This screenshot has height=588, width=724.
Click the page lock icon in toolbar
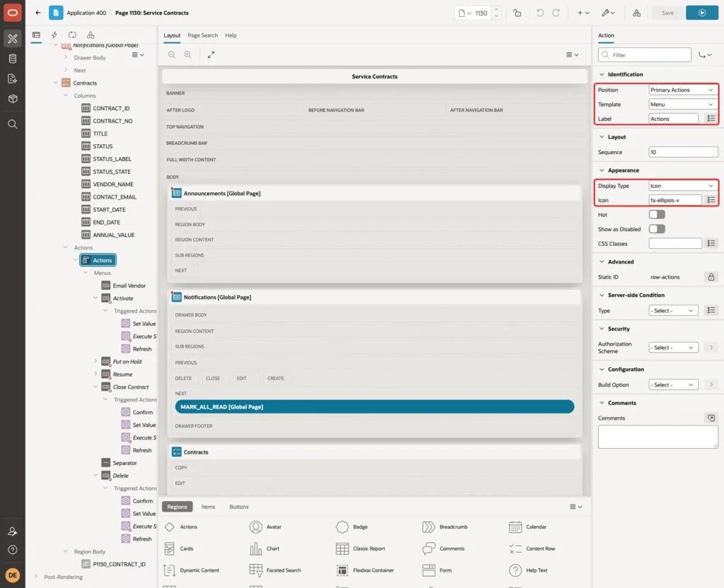tap(517, 13)
